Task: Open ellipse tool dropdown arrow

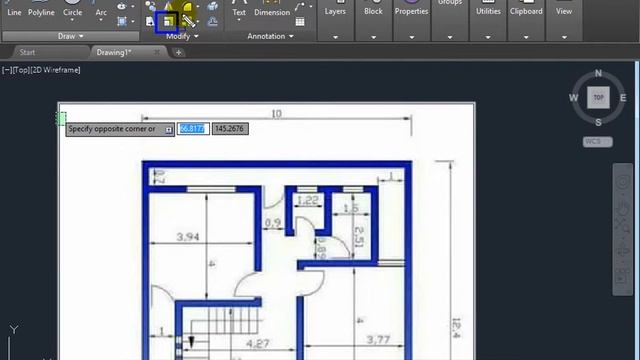Action: pos(133,6)
